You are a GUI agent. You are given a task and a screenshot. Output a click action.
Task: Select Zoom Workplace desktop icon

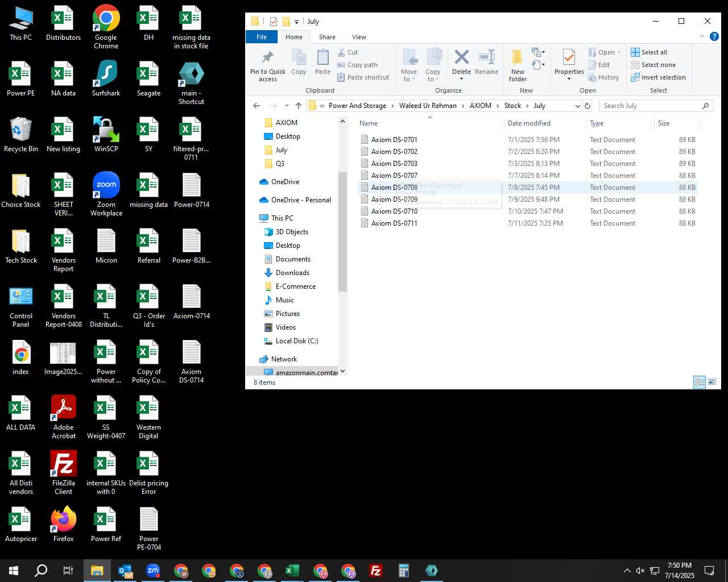106,194
